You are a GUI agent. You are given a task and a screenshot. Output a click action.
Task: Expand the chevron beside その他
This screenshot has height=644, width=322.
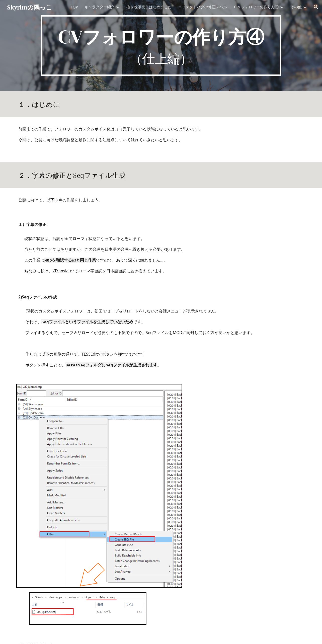coord(305,7)
